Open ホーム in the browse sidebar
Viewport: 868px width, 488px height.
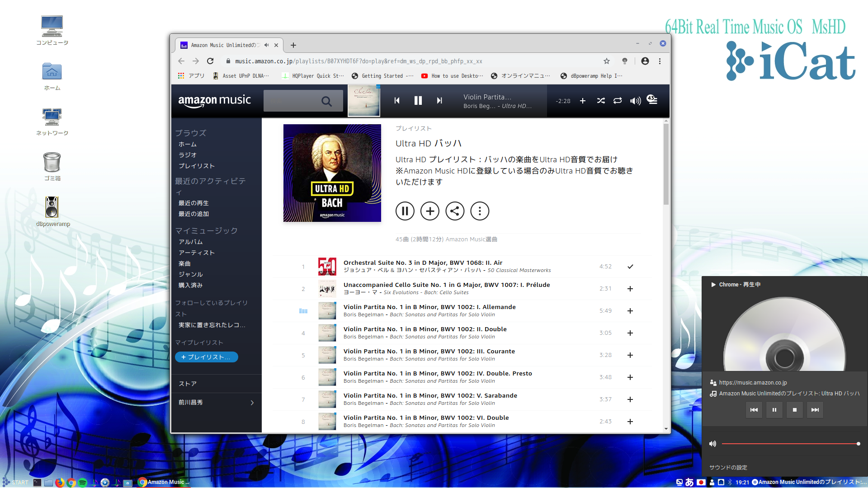[x=188, y=144]
